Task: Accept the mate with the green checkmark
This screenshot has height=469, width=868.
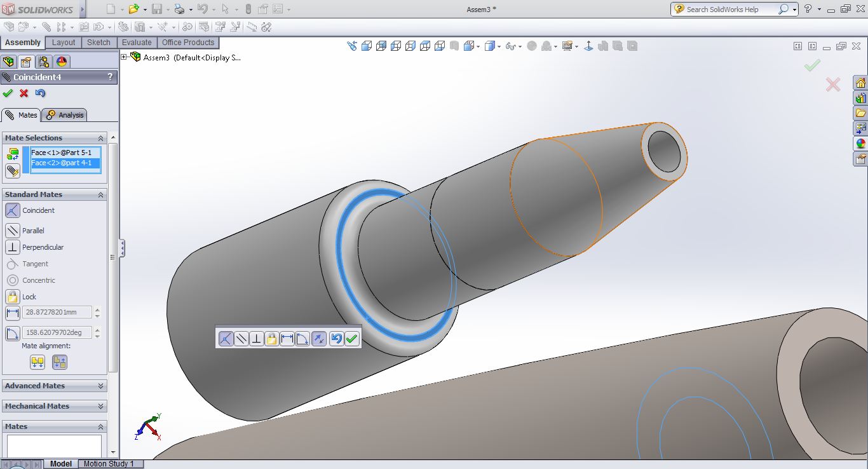Action: (8, 93)
